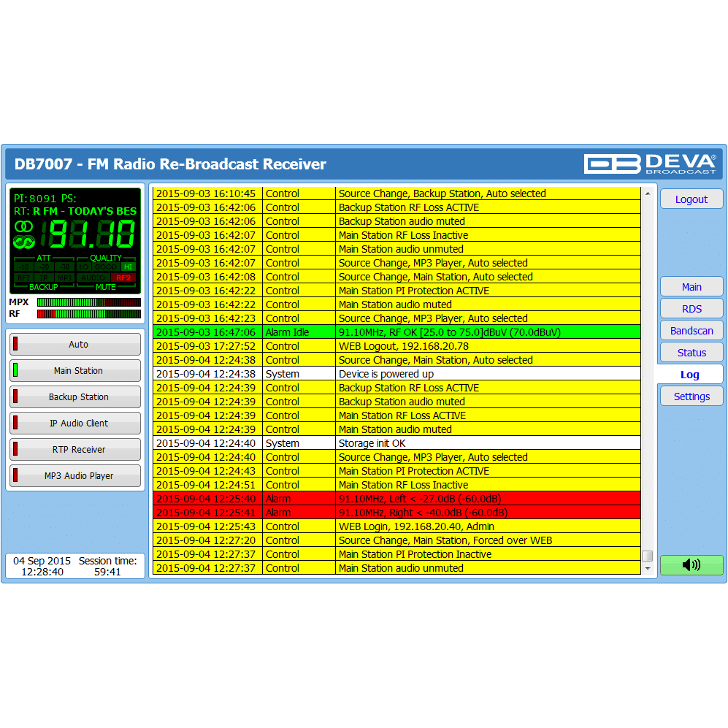Click the RDS swirl indicator icon

(24, 241)
